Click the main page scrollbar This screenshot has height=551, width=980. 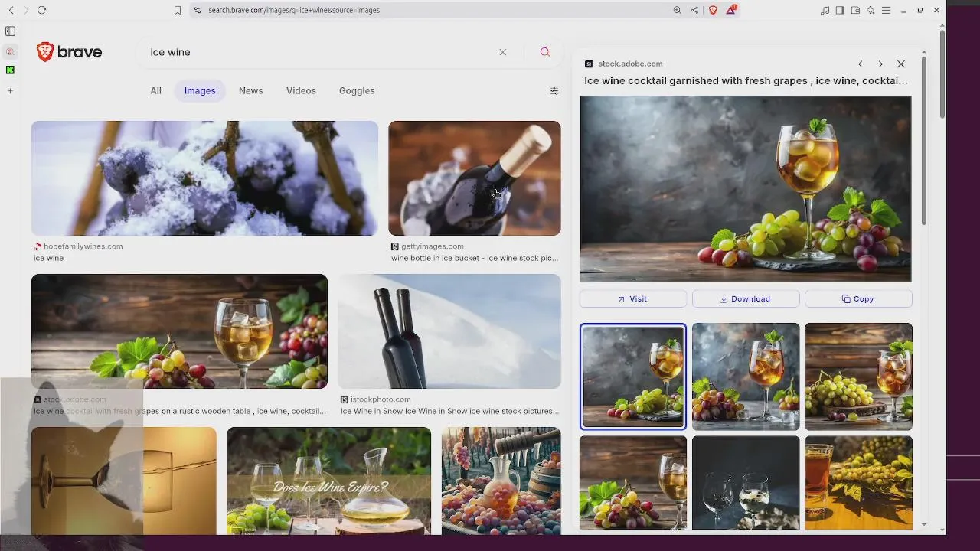tap(942, 73)
